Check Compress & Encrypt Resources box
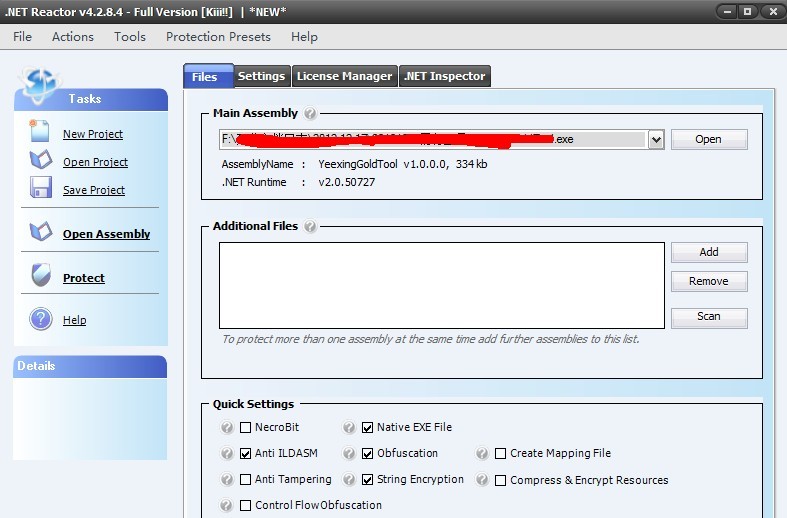The width and height of the screenshot is (787, 518). tap(500, 480)
